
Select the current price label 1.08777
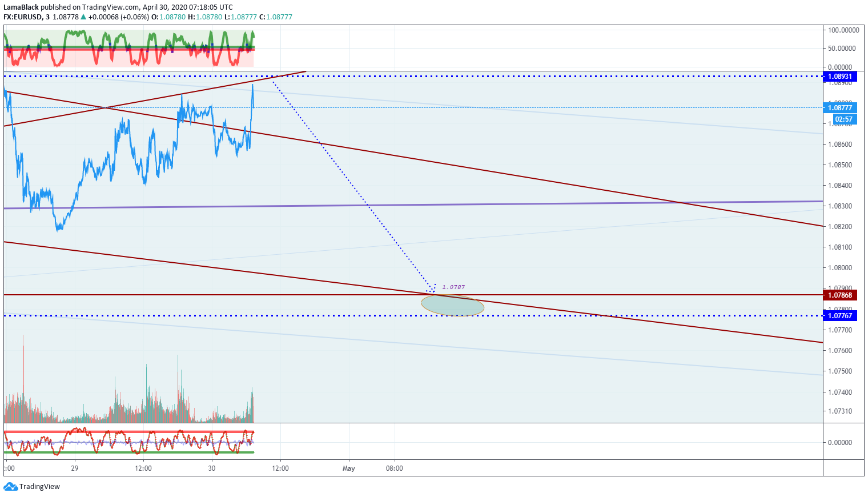[840, 108]
